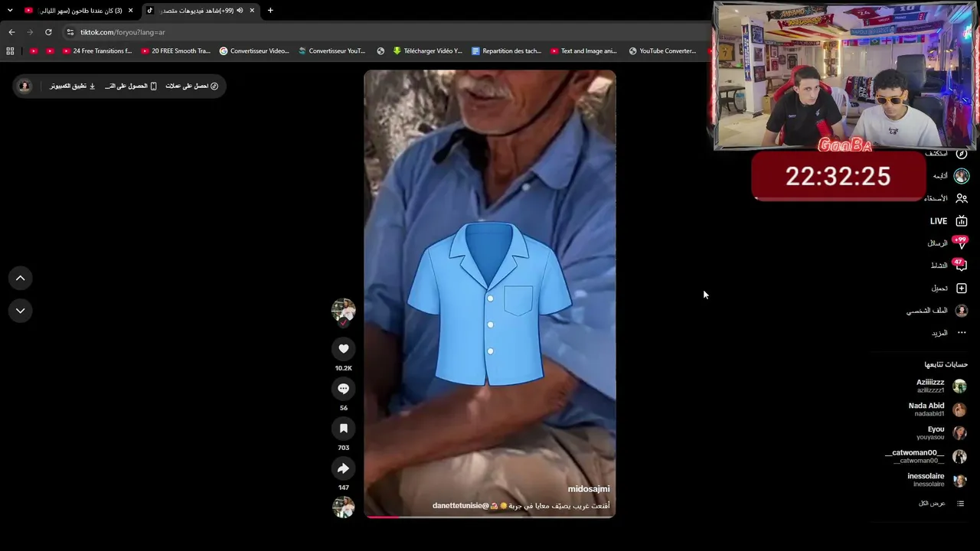The image size is (980, 551).
Task: Click the video player showing the blue shirt
Action: (490, 294)
